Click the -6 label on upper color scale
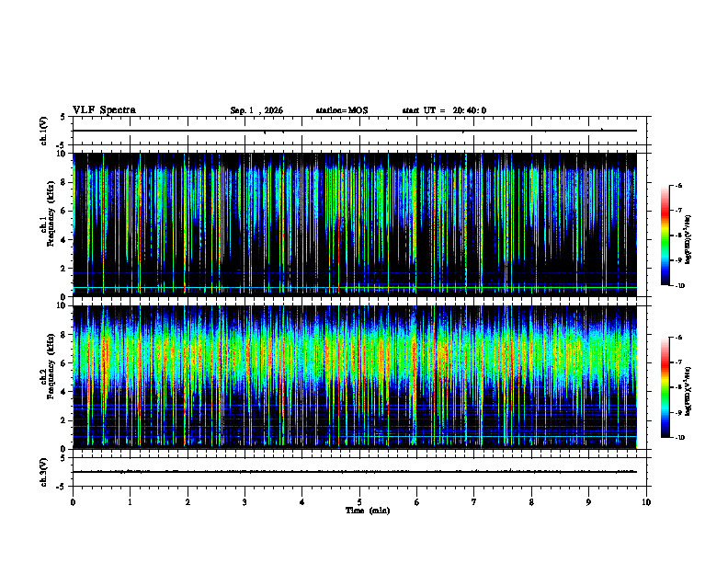Viewport: 728px width, 563px height. point(678,185)
